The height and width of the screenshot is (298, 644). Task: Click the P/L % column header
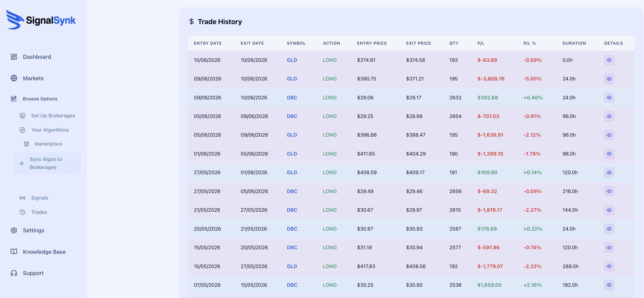pyautogui.click(x=529, y=43)
